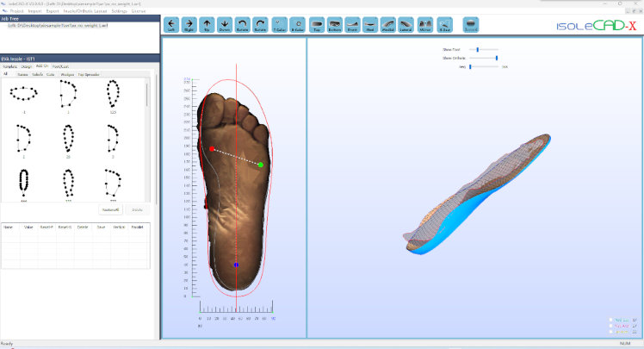This screenshot has height=349, width=644.
Task: Select the Heel view icon
Action: tap(369, 25)
